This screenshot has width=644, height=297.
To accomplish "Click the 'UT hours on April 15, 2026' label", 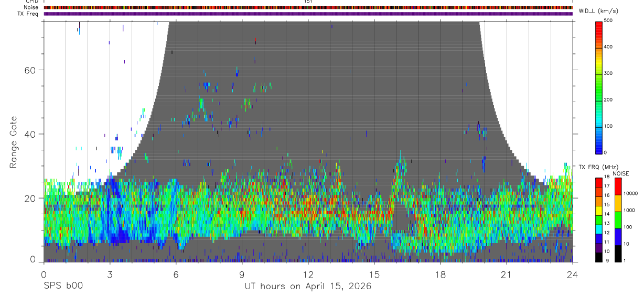I will coord(308,286).
